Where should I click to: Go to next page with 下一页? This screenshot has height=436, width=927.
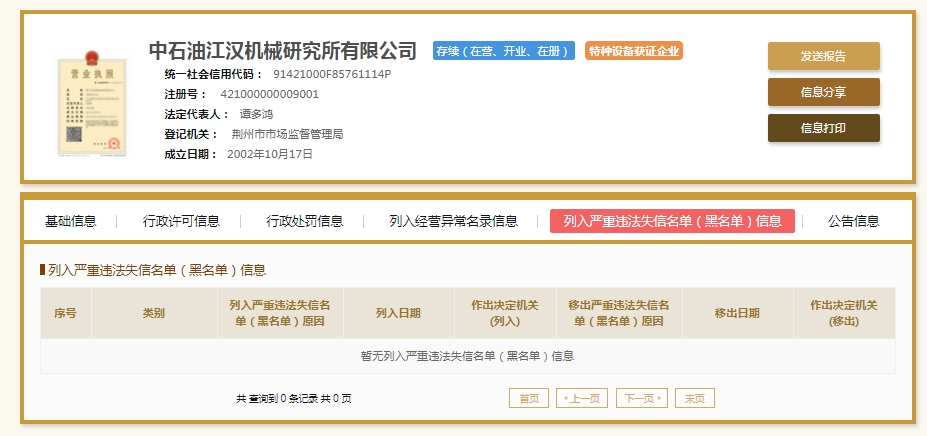point(641,398)
